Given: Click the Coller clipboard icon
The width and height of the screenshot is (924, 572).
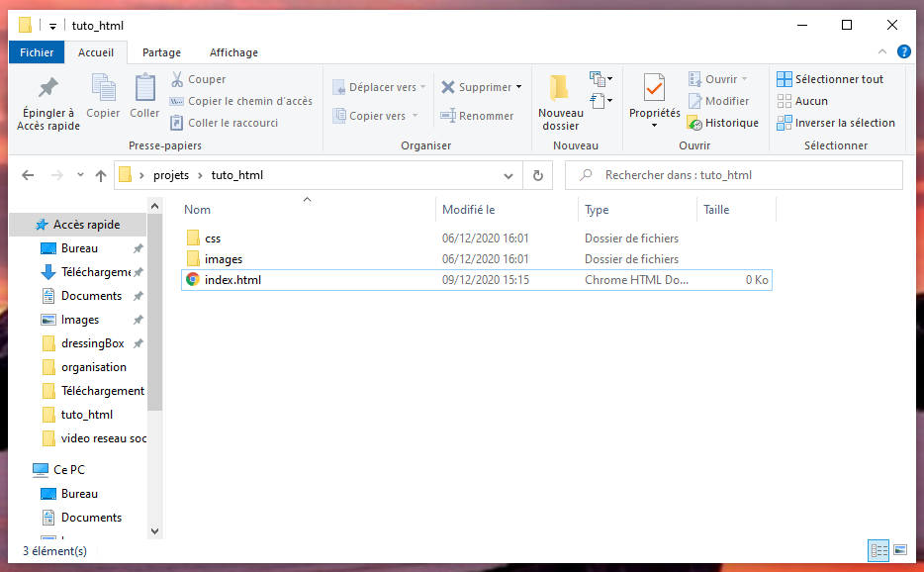Looking at the screenshot, I should [x=144, y=88].
